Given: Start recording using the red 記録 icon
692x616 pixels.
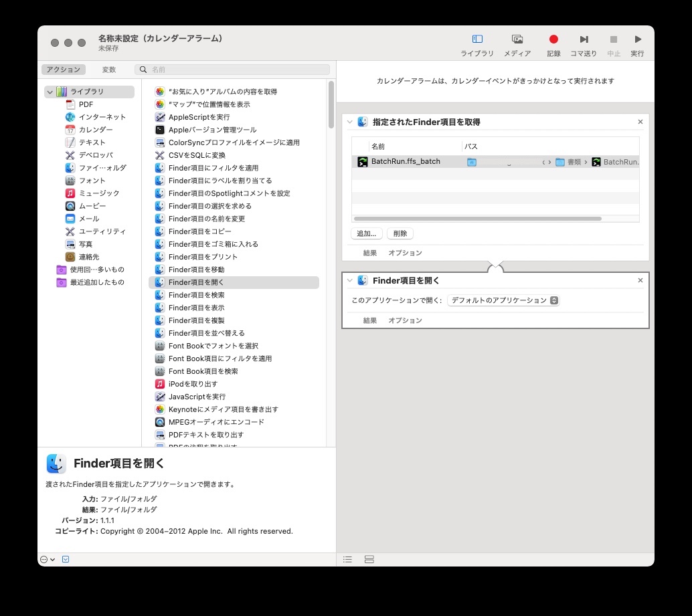Looking at the screenshot, I should point(553,39).
